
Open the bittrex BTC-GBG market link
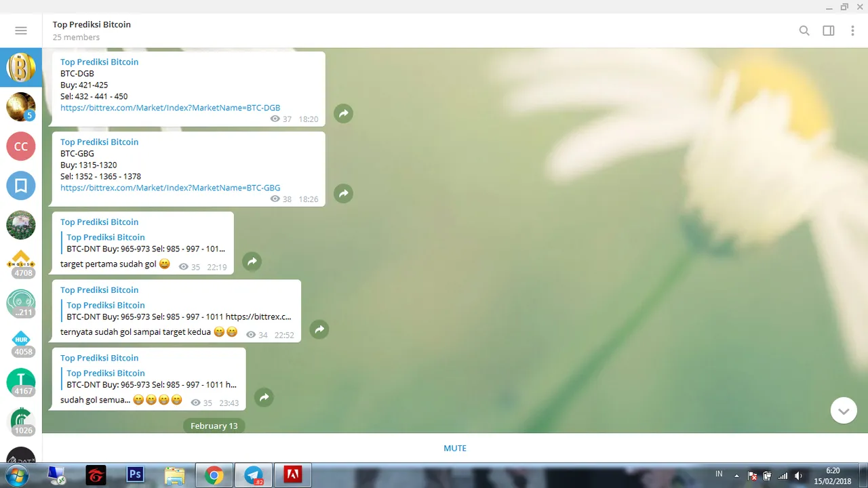170,188
